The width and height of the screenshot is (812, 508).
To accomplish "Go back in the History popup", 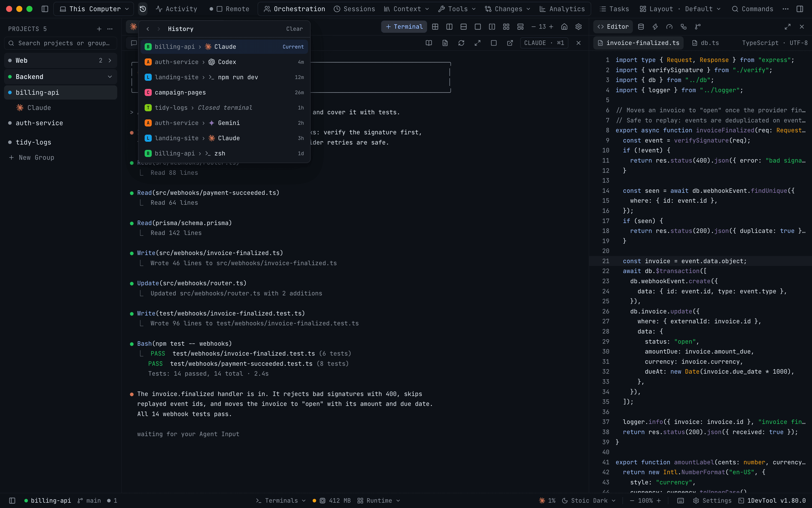I will pyautogui.click(x=148, y=29).
